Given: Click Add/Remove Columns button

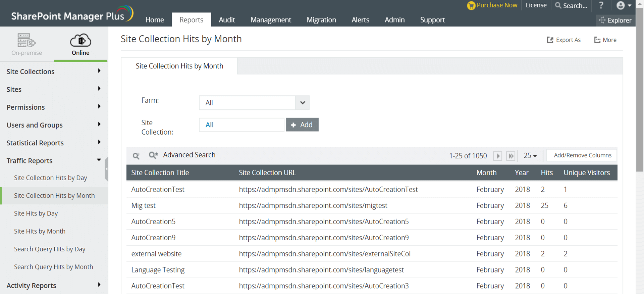Looking at the screenshot, I should 582,155.
